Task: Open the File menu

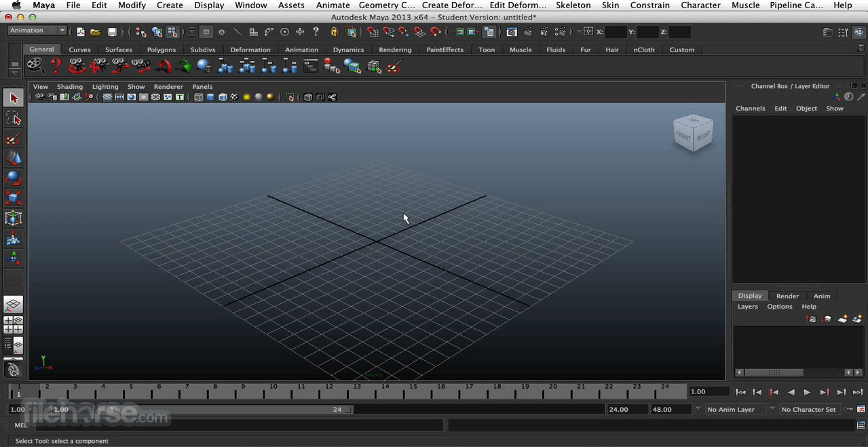Action: pyautogui.click(x=73, y=5)
